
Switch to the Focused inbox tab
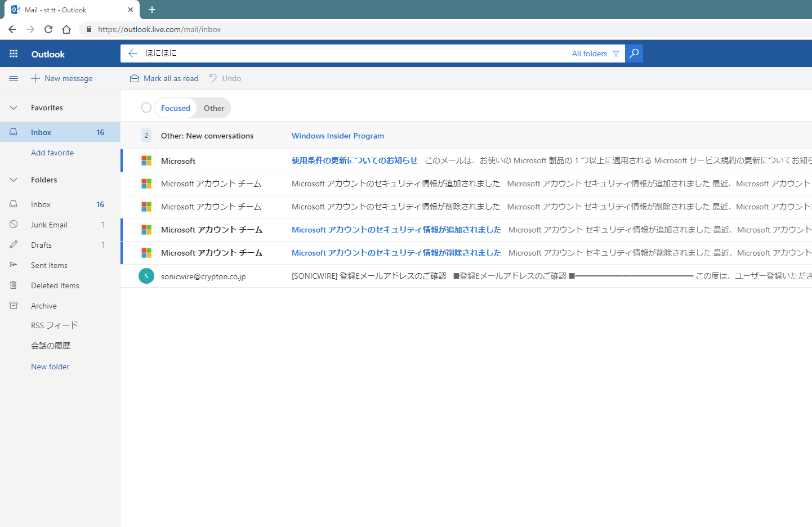click(x=176, y=108)
